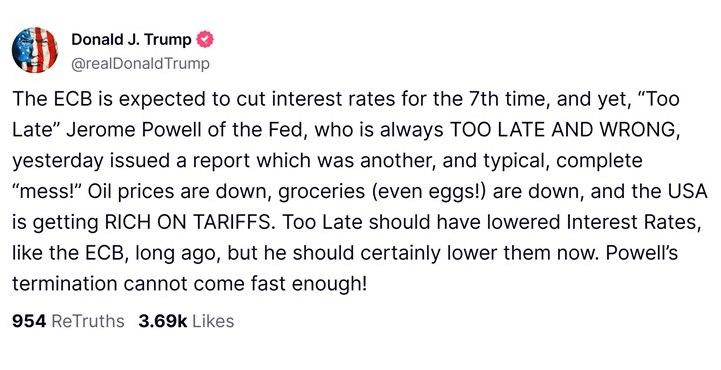View the 954 ReTruths list
Screen dimensions: 721x370
point(68,321)
